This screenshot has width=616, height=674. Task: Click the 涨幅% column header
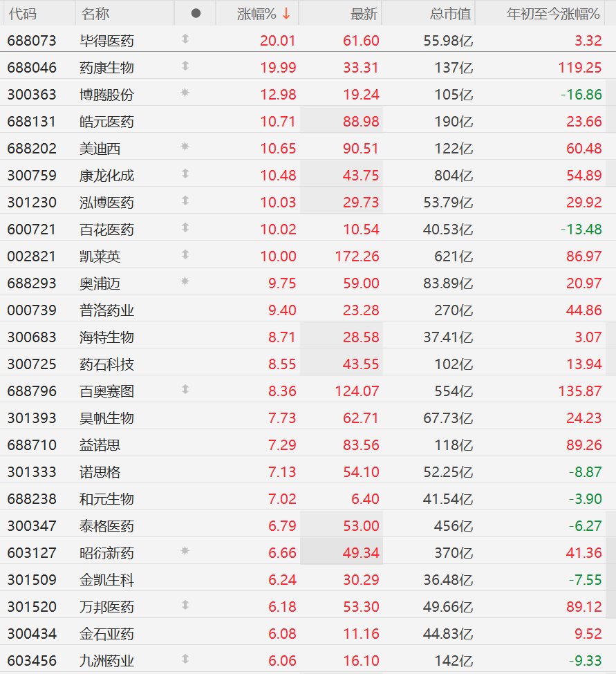[256, 14]
